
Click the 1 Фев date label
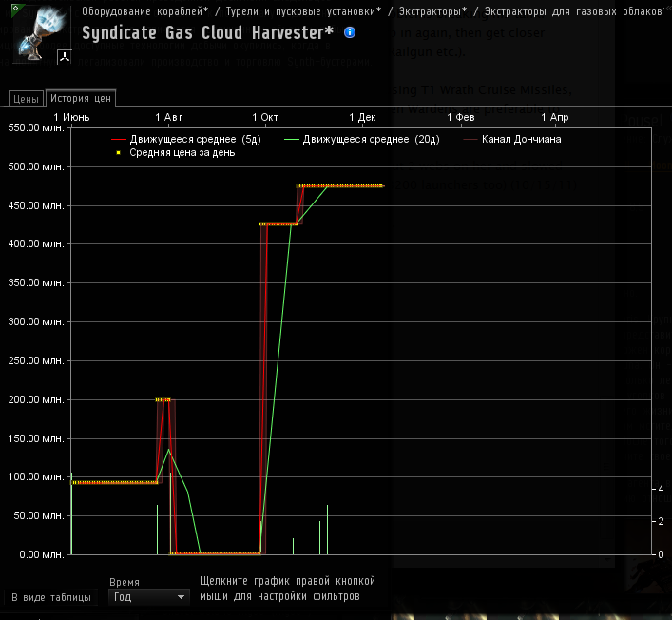(461, 117)
